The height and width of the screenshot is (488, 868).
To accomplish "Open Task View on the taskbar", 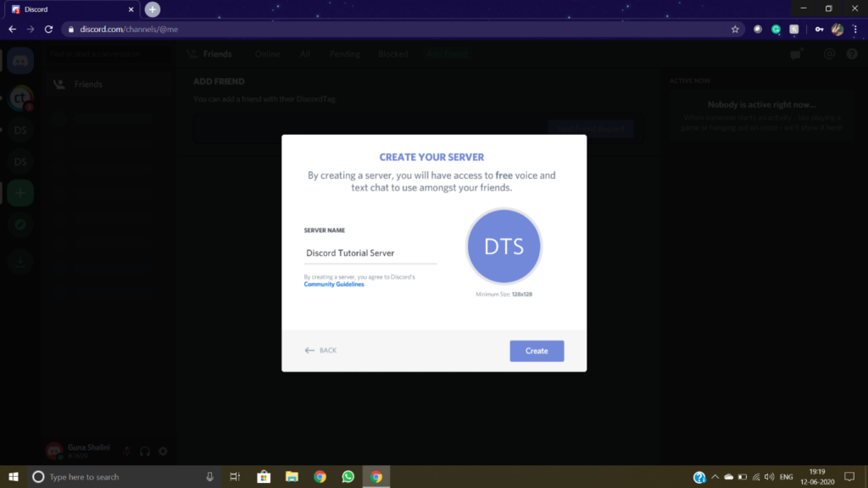I will [235, 477].
